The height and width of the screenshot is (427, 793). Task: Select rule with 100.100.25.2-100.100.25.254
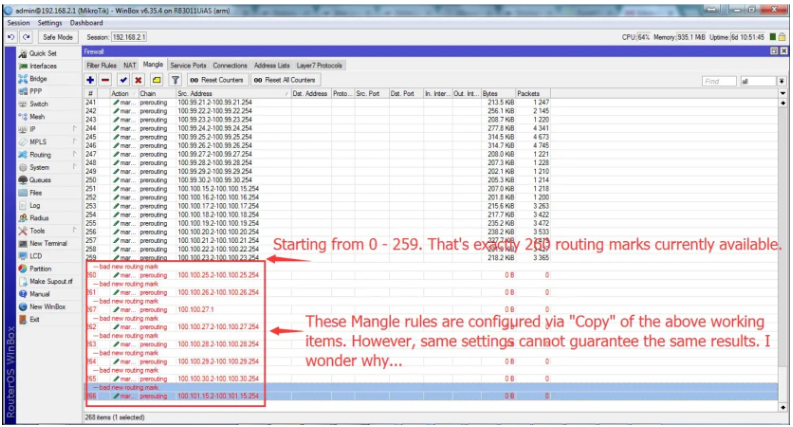pos(430,275)
